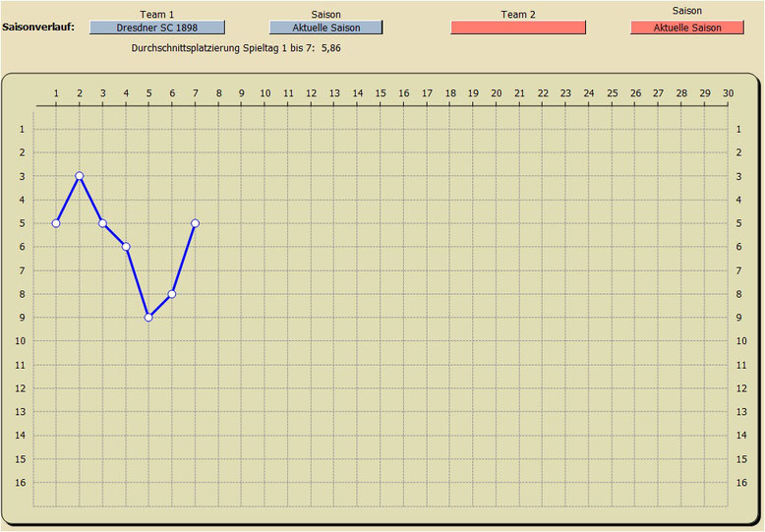
Task: Click the top axis label 22
Action: click(543, 92)
